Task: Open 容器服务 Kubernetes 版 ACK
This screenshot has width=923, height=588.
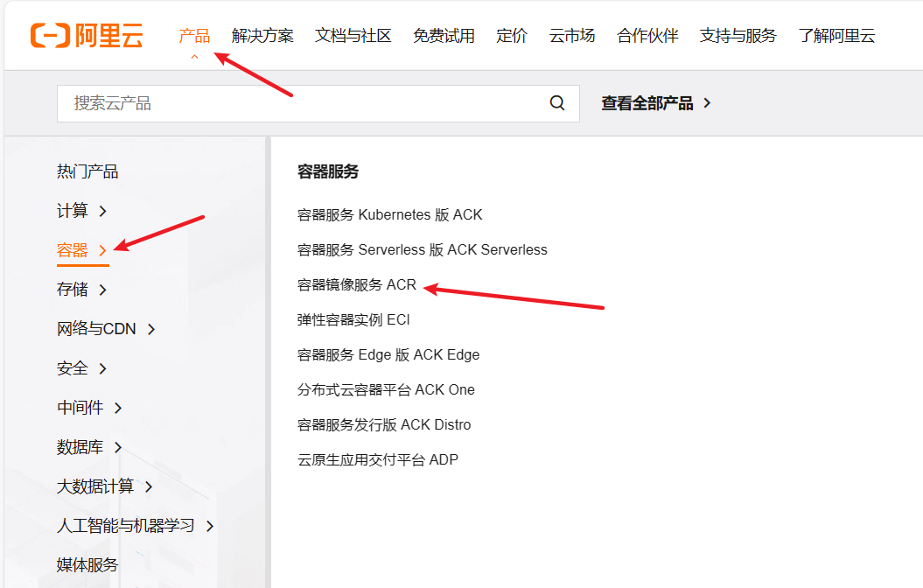Action: [x=389, y=215]
